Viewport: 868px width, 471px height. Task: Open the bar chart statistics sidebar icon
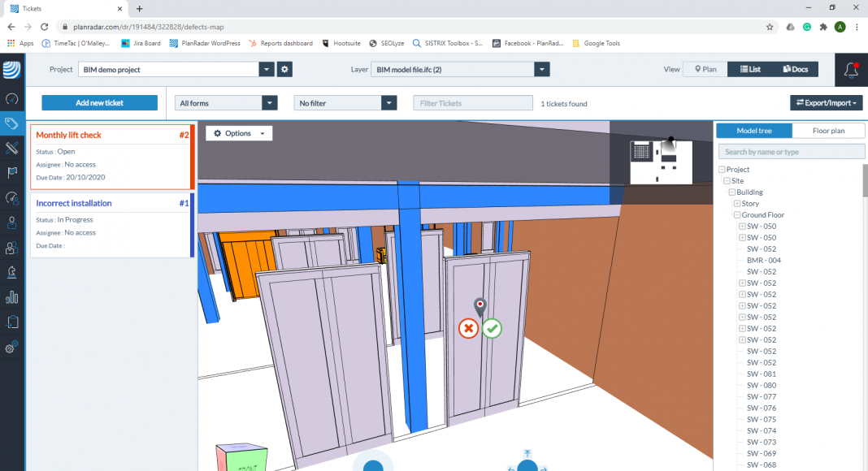11,297
